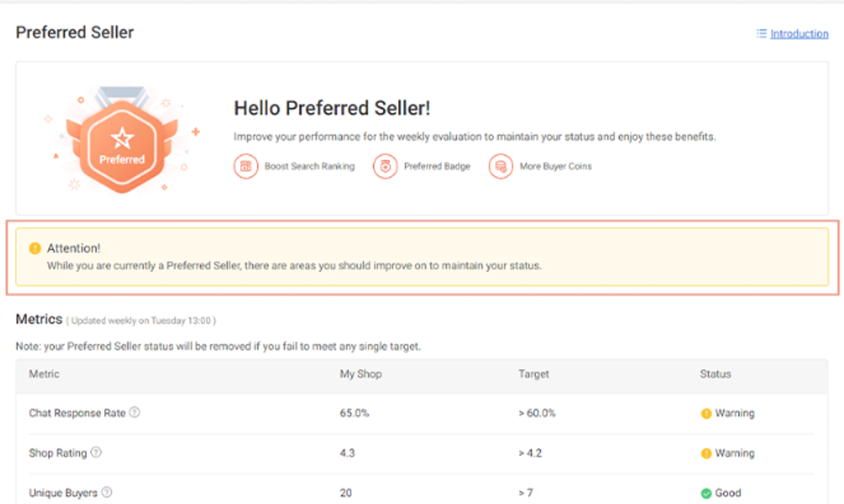Click the Target column header
Viewport: 844px width, 504px height.
click(534, 374)
